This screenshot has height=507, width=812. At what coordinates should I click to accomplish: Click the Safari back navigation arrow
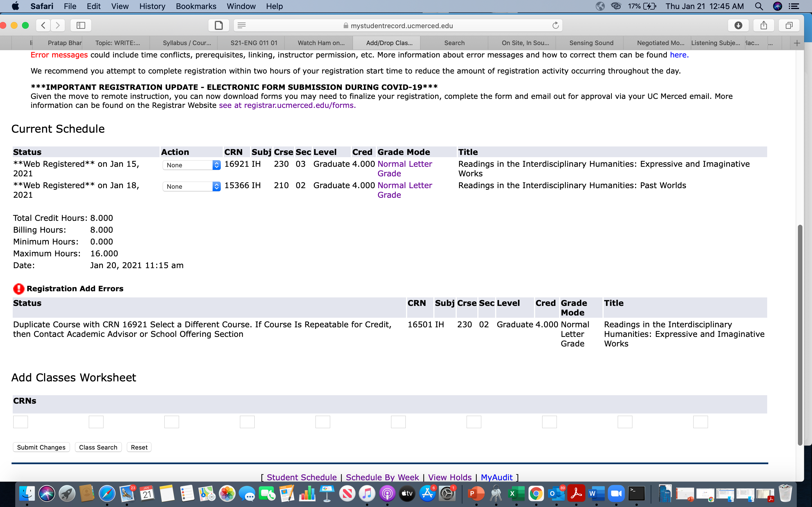tap(43, 25)
